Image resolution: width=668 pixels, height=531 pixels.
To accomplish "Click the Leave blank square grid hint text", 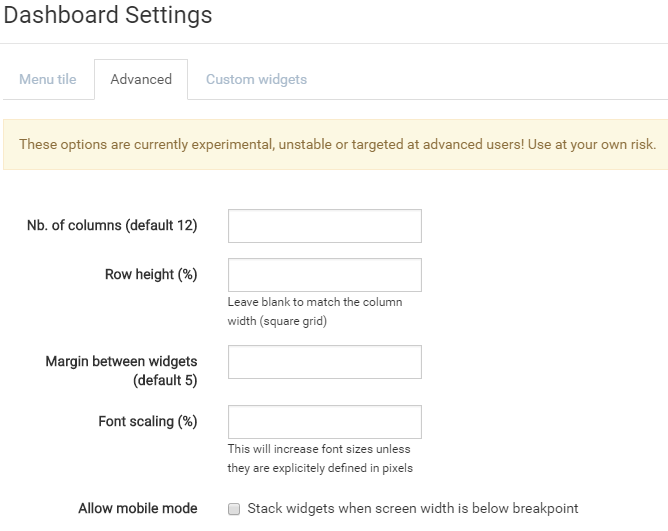I will [315, 311].
